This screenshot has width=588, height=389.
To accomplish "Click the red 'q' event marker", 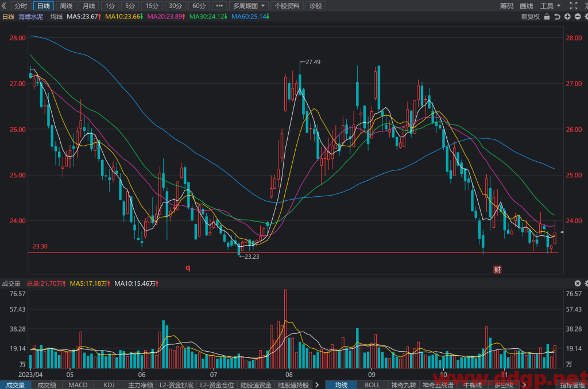I will click(x=188, y=267).
